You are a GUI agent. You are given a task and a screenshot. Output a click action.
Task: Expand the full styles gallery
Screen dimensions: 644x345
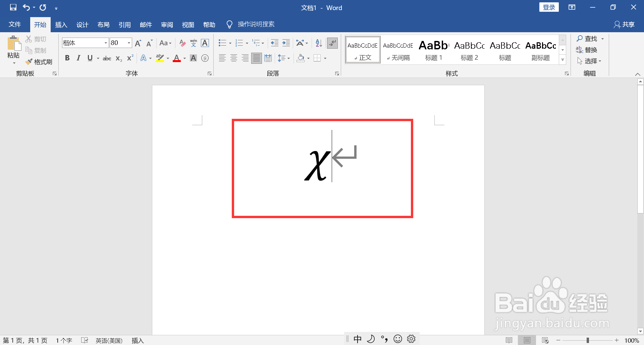pos(562,60)
